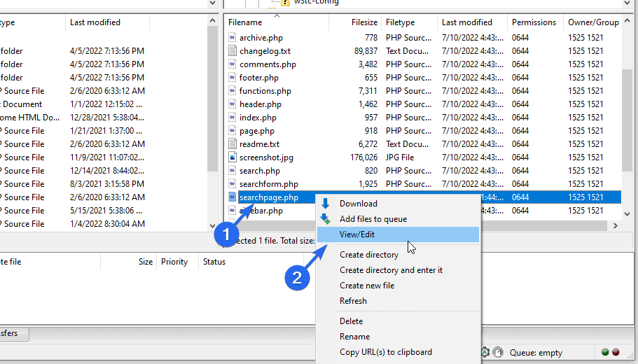Select the functions.php file name
Image resolution: width=638 pixels, height=364 pixels.
[265, 91]
